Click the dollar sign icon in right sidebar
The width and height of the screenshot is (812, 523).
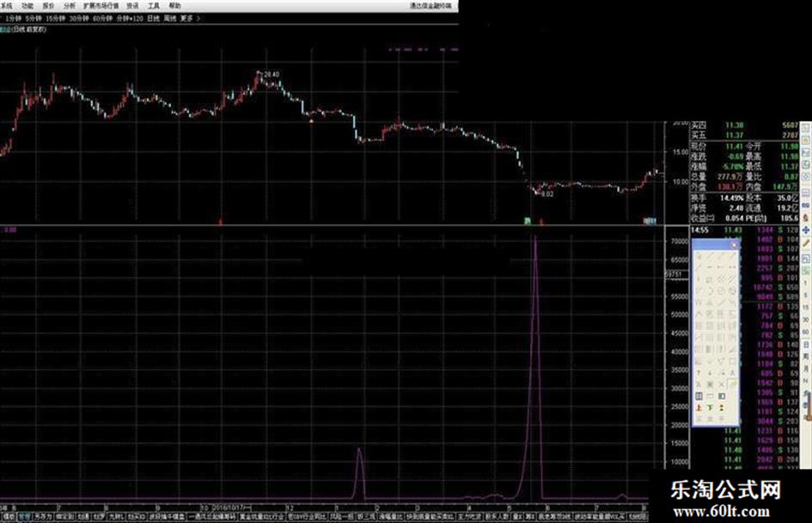[806, 217]
